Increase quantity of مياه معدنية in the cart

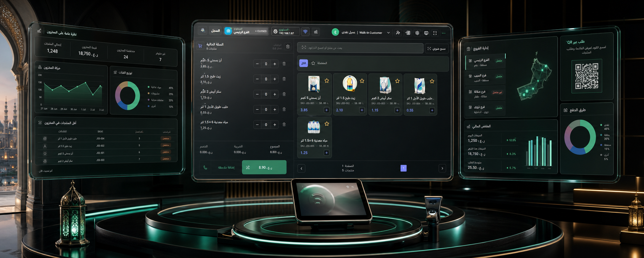pos(275,125)
